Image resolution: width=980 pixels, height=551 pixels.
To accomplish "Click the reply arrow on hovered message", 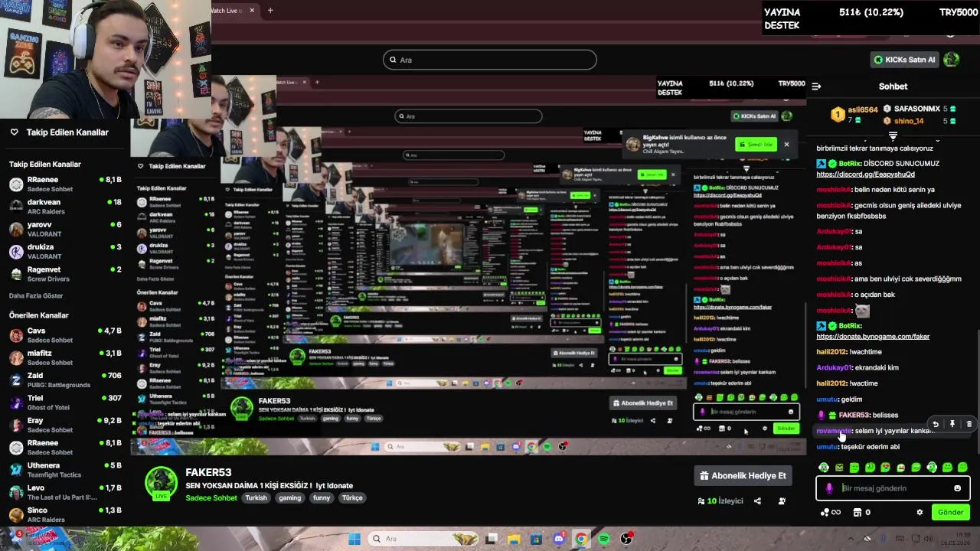I will point(935,424).
